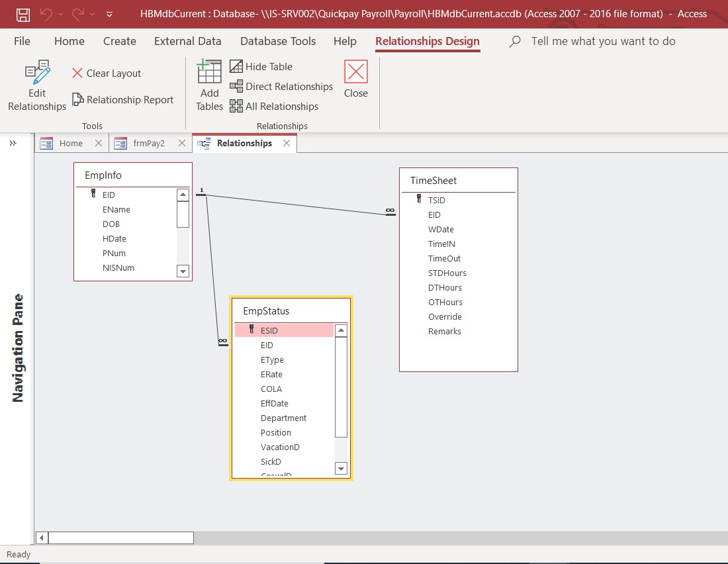The width and height of the screenshot is (728, 564).
Task: Select the EType field in EmpStatus
Action: [272, 360]
